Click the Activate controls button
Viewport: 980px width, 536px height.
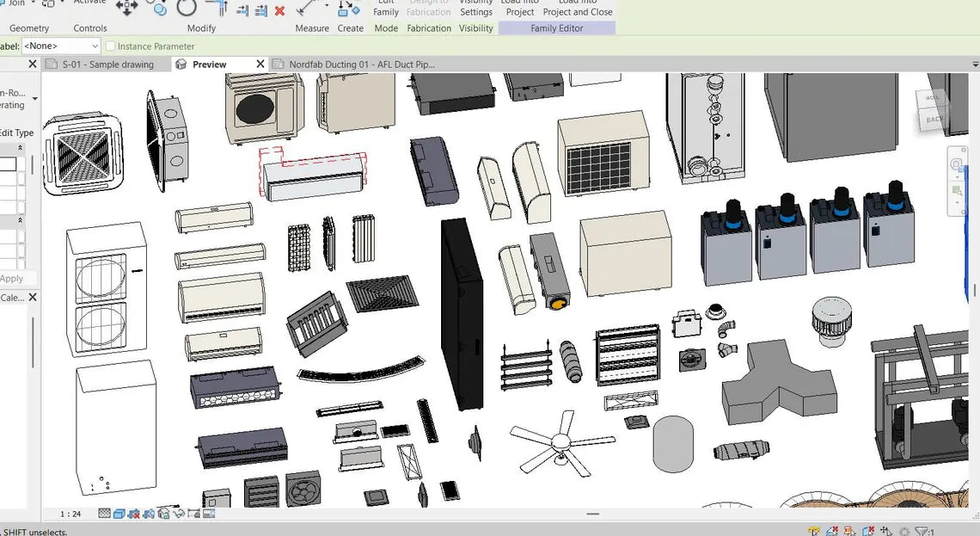pos(89,3)
